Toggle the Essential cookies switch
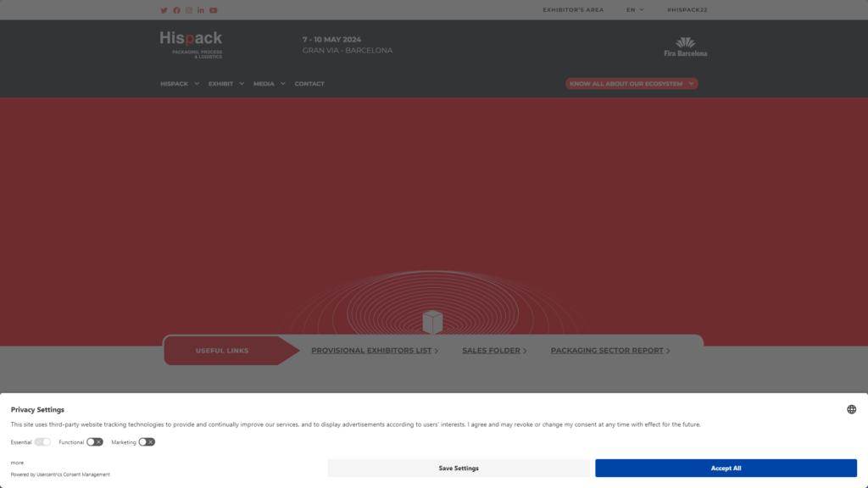This screenshot has height=488, width=868. click(42, 442)
